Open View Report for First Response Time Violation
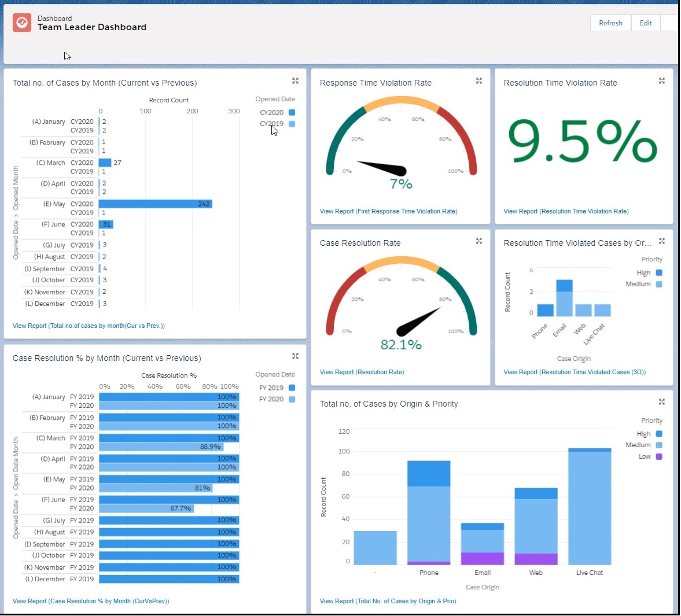This screenshot has width=681, height=616. pyautogui.click(x=388, y=212)
